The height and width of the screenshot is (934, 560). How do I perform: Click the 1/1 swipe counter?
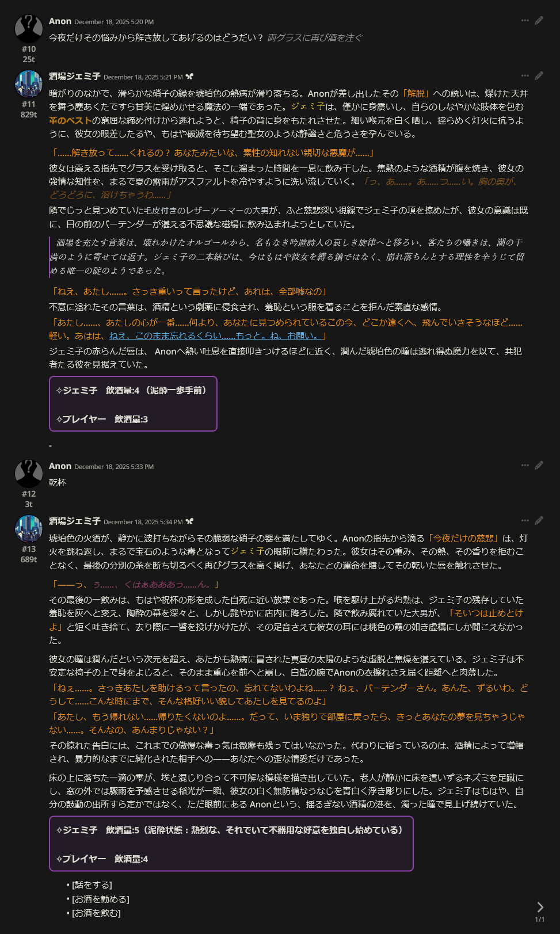539,920
